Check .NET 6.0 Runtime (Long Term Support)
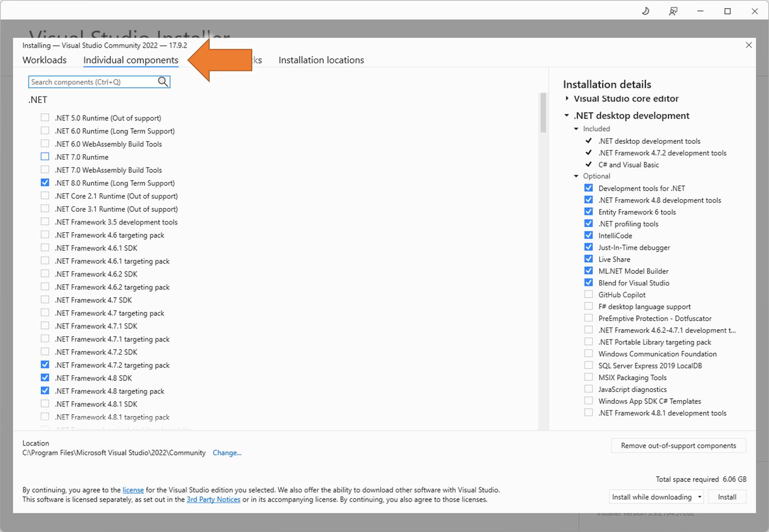 click(x=45, y=131)
